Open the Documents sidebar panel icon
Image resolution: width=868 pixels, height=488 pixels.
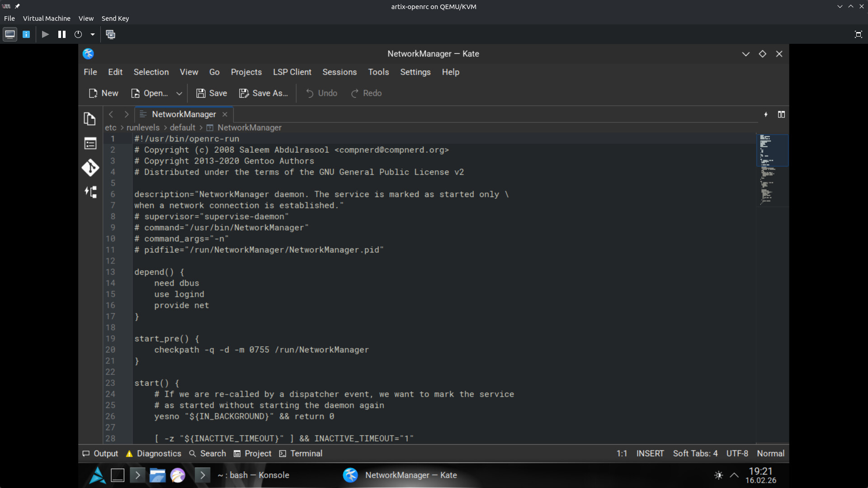click(90, 119)
